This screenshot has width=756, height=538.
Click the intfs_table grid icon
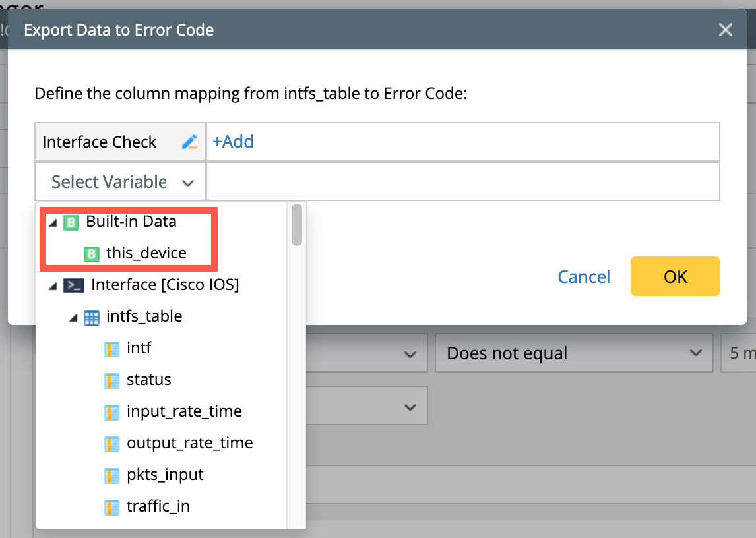coord(92,317)
